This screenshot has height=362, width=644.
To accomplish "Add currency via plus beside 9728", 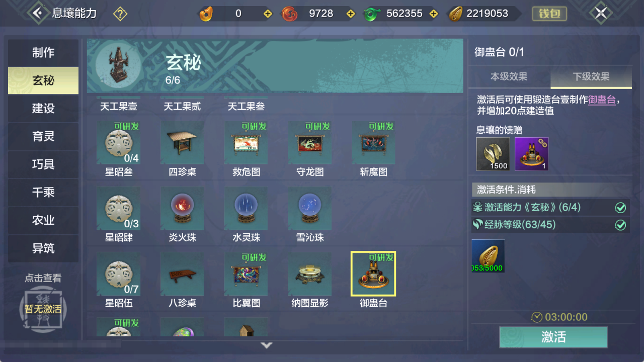I will coord(347,14).
